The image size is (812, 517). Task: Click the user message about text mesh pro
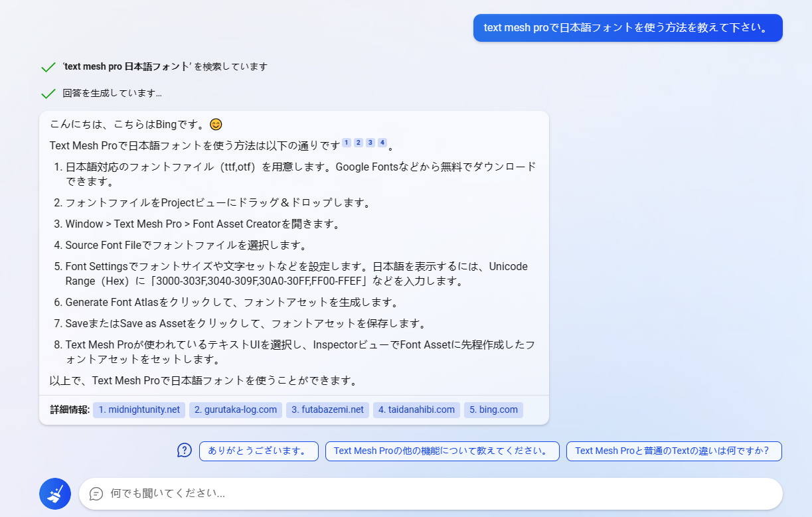pos(628,28)
